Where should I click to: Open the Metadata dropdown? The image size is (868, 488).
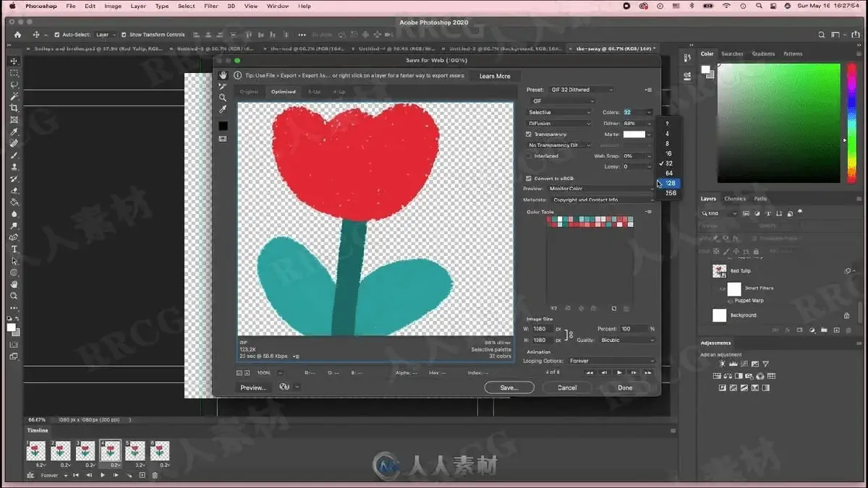pyautogui.click(x=603, y=200)
